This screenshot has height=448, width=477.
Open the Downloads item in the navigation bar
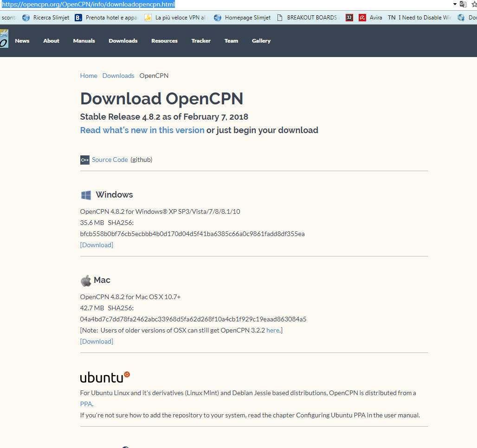coord(123,41)
